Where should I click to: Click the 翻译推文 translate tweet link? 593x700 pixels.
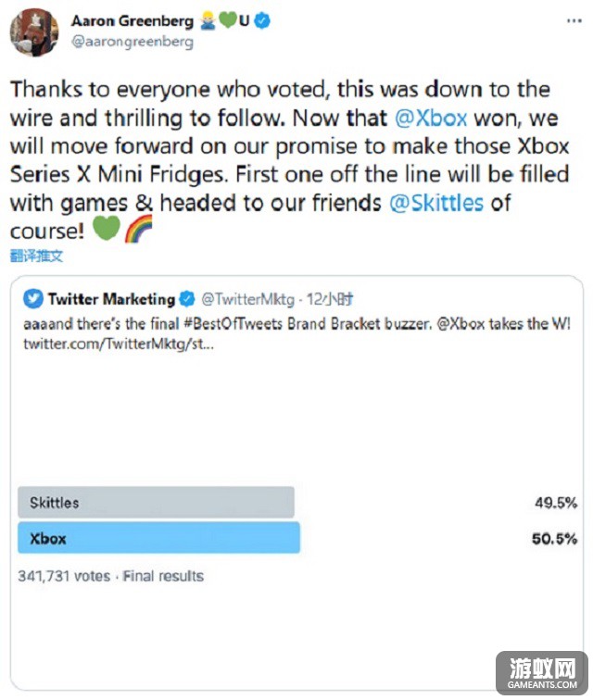[x=36, y=256]
